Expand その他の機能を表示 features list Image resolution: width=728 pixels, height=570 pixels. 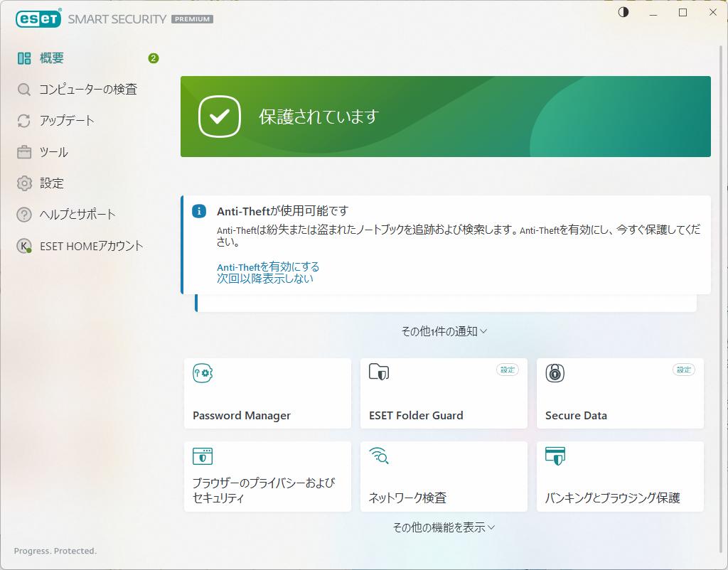[x=444, y=527]
